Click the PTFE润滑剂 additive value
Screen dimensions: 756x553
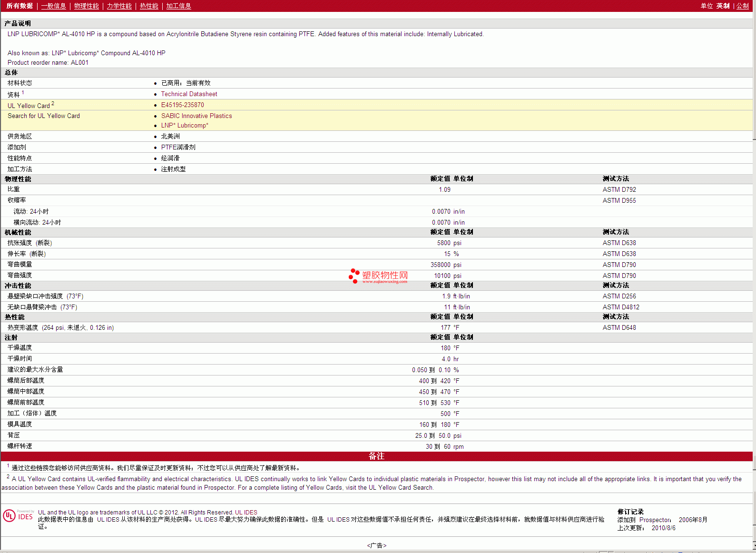(x=178, y=148)
